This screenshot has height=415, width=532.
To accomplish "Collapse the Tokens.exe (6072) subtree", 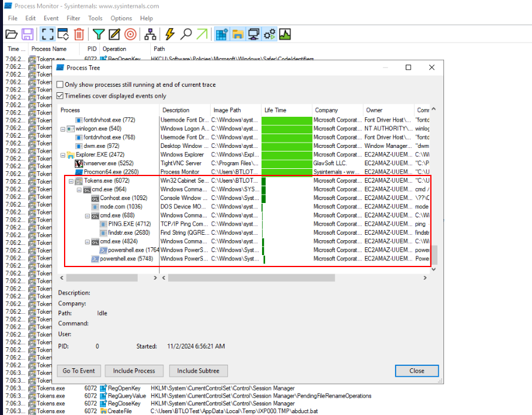I will click(71, 181).
